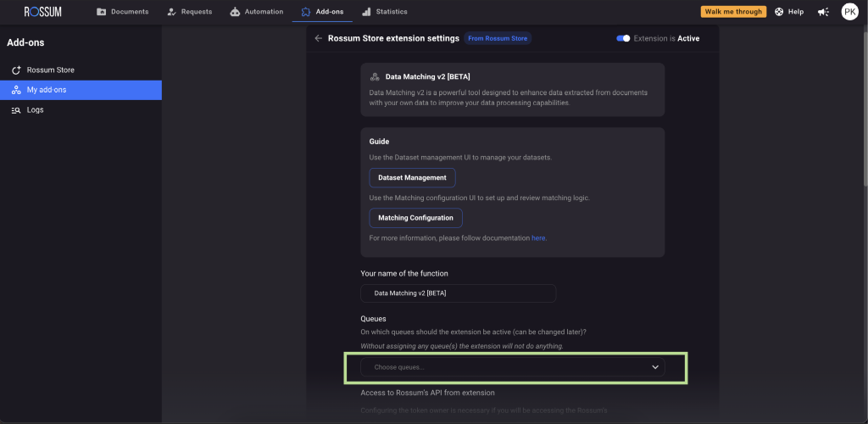
Task: Click the Choose queues chevron arrow
Action: (655, 367)
